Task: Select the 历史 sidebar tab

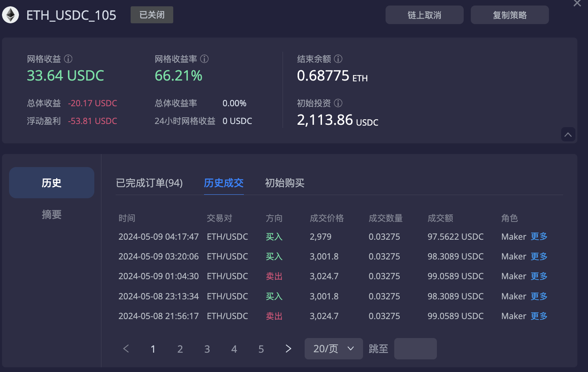Action: pos(52,182)
